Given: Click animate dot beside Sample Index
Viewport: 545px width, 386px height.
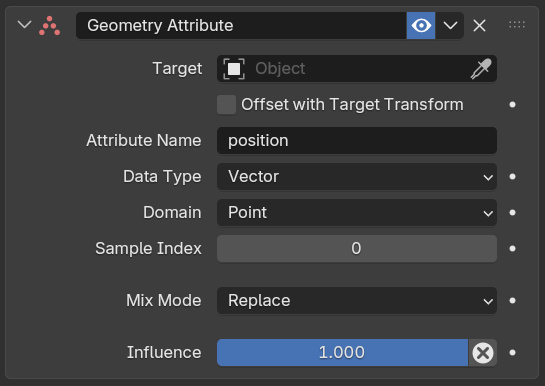Looking at the screenshot, I should (512, 248).
